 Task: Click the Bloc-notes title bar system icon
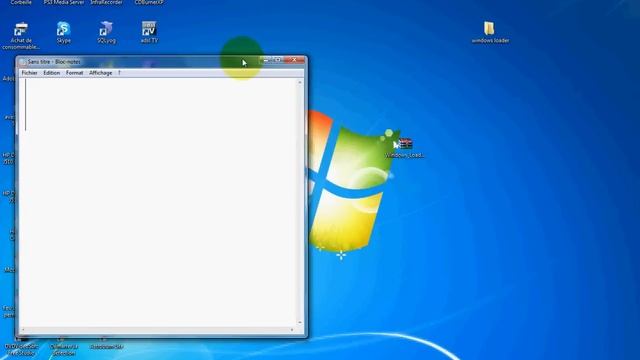pyautogui.click(x=23, y=62)
